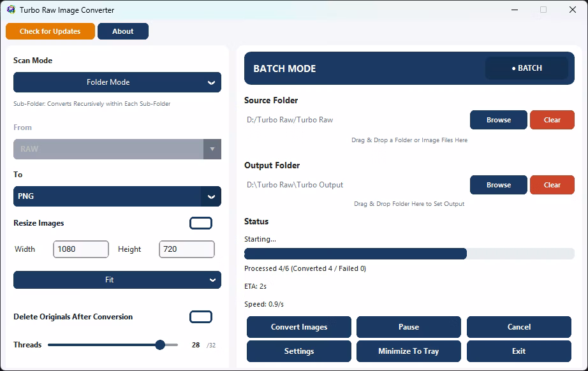Minimize the Turbo Raw Image Converter window
Screen dimensions: 588x371
click(515, 10)
